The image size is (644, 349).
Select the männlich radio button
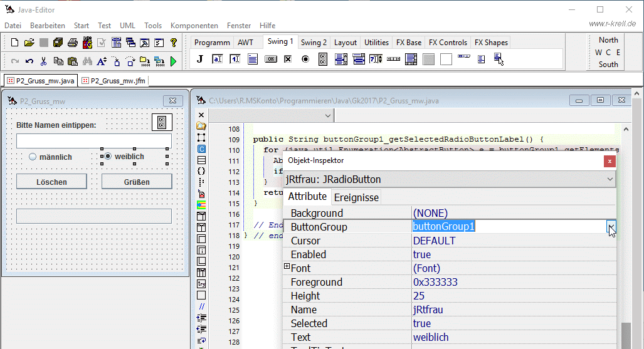33,157
